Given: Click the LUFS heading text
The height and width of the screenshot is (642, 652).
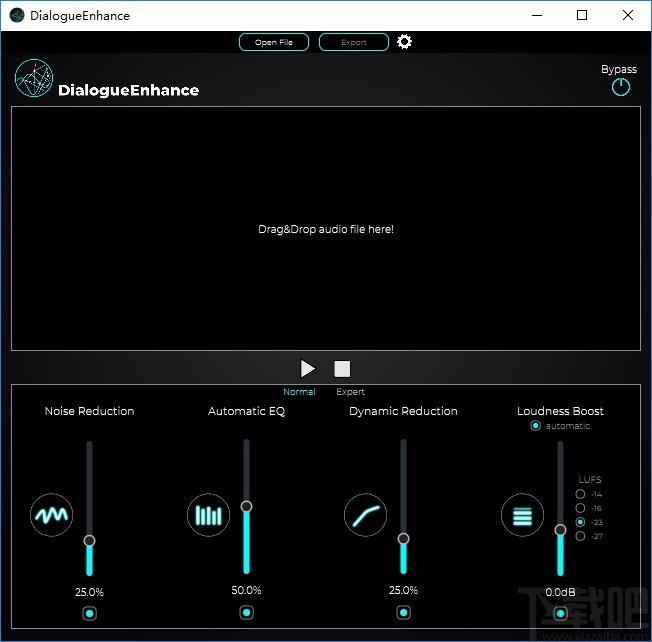Looking at the screenshot, I should (590, 480).
